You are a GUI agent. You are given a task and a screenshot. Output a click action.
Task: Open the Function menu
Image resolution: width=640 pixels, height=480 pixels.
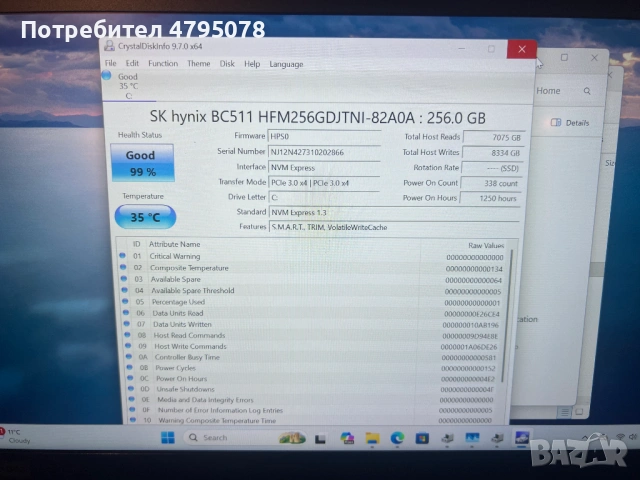point(163,64)
